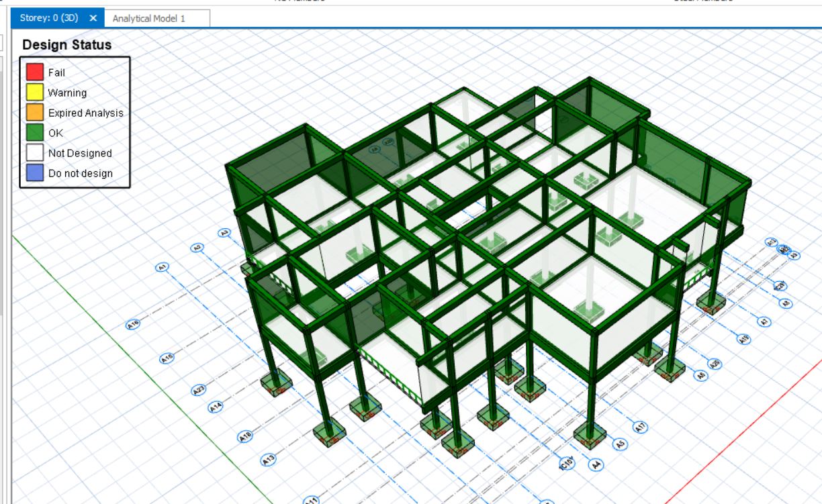This screenshot has width=822, height=504.
Task: Select grid line bubble A25 near A6
Action: 716,364
